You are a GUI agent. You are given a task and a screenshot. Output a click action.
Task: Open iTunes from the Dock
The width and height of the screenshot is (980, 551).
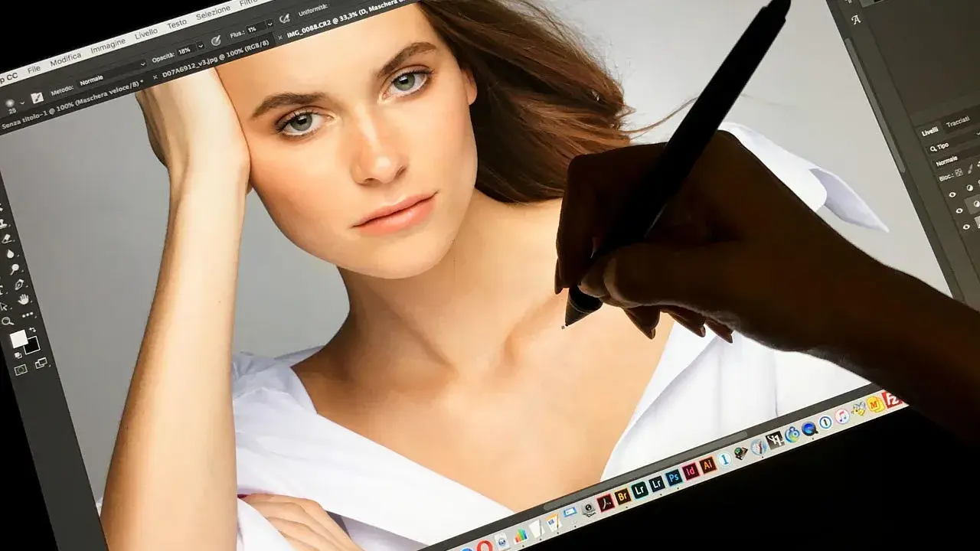841,416
